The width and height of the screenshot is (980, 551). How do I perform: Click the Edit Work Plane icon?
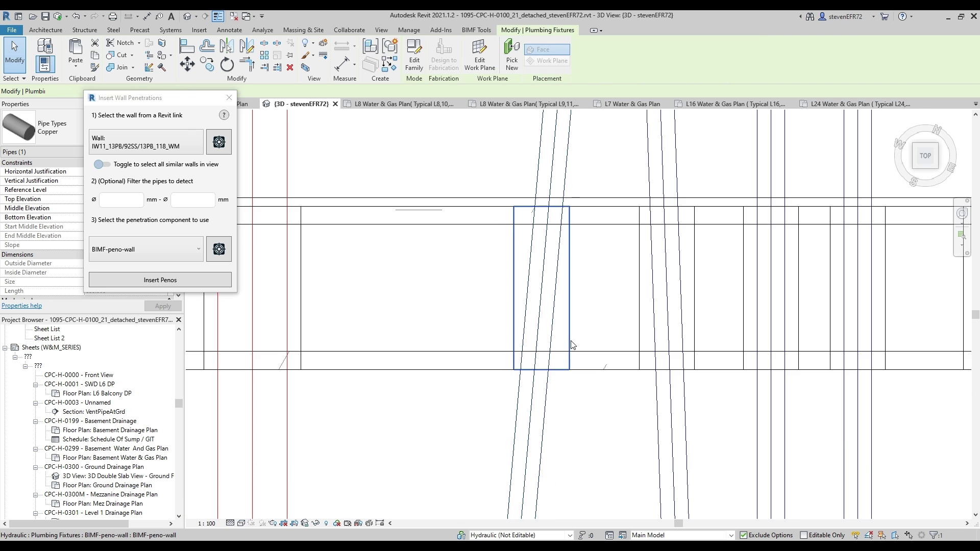coord(479,55)
